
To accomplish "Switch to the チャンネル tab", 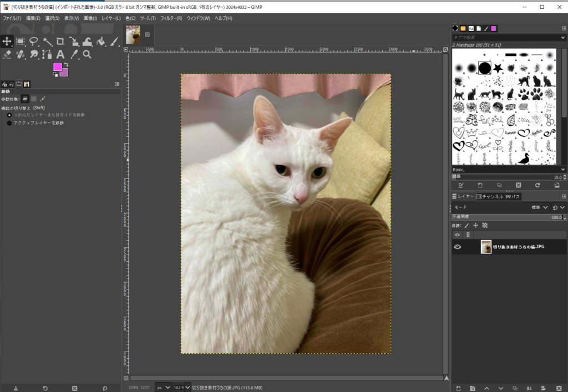I will coord(489,196).
